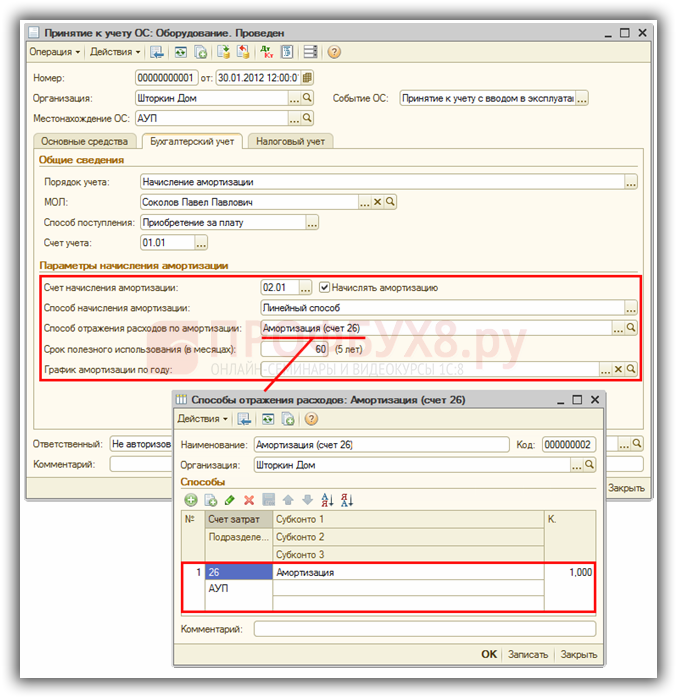Open help icon in main document toolbar
The height and width of the screenshot is (698, 677).
click(x=334, y=52)
